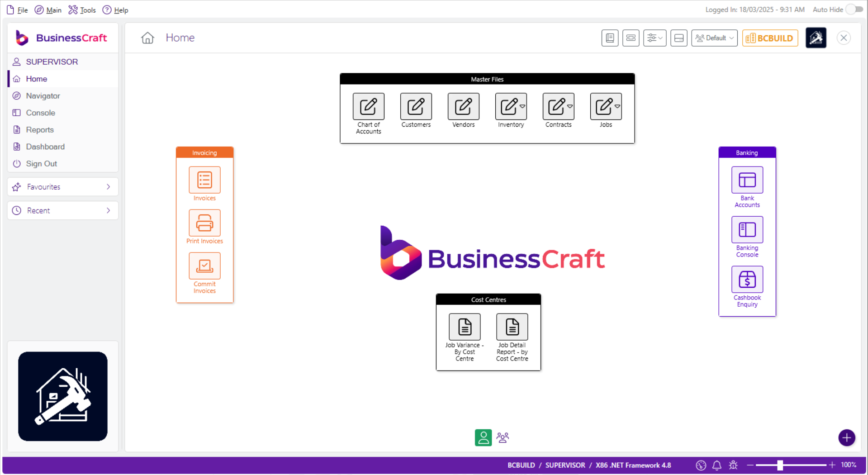868x475 pixels.
Task: Open the Invoices list icon
Action: 204,180
